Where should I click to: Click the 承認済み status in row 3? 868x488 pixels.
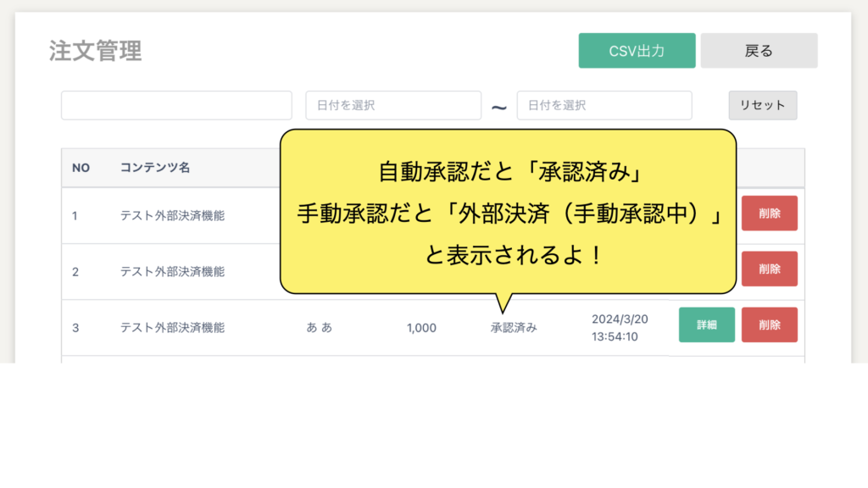click(x=513, y=328)
